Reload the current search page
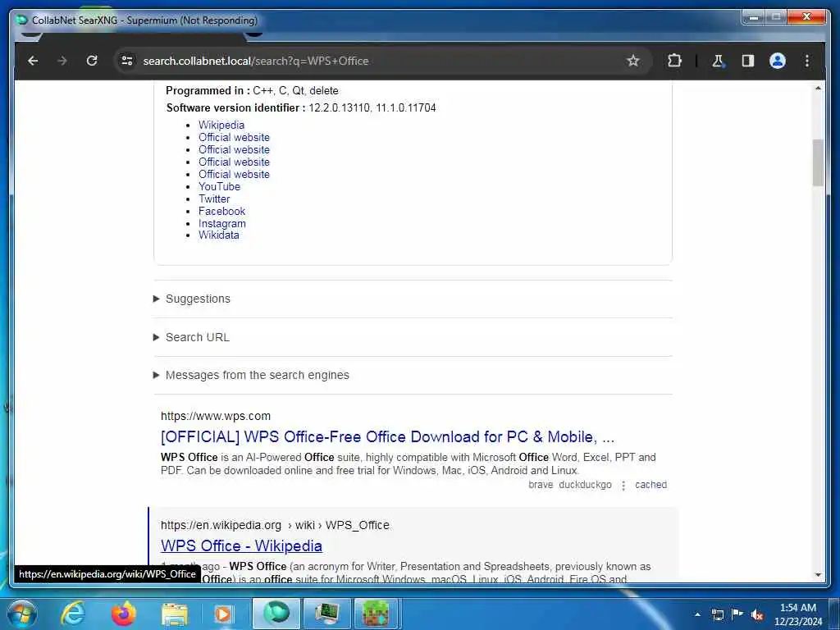This screenshot has width=840, height=630. point(92,61)
